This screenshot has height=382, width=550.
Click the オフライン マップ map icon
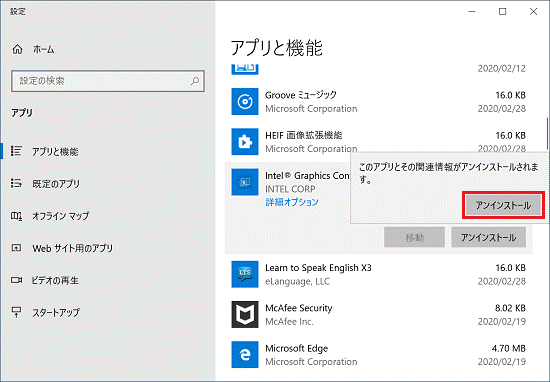click(16, 216)
